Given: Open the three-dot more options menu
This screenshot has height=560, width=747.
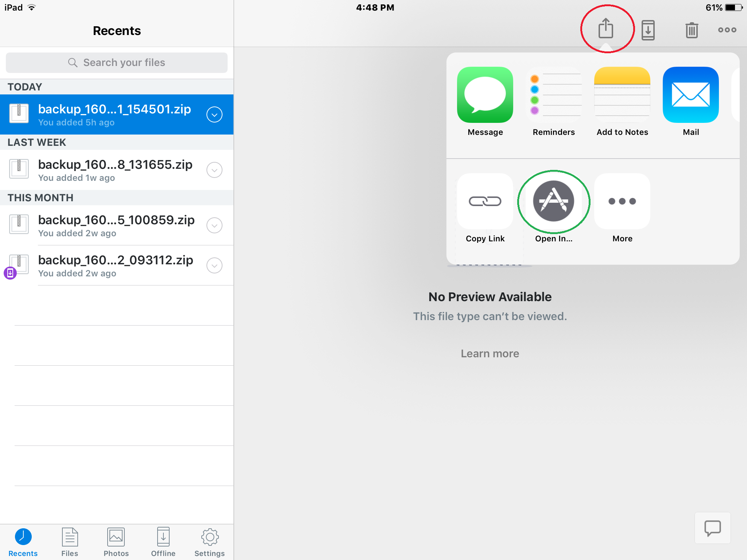Looking at the screenshot, I should pyautogui.click(x=727, y=30).
